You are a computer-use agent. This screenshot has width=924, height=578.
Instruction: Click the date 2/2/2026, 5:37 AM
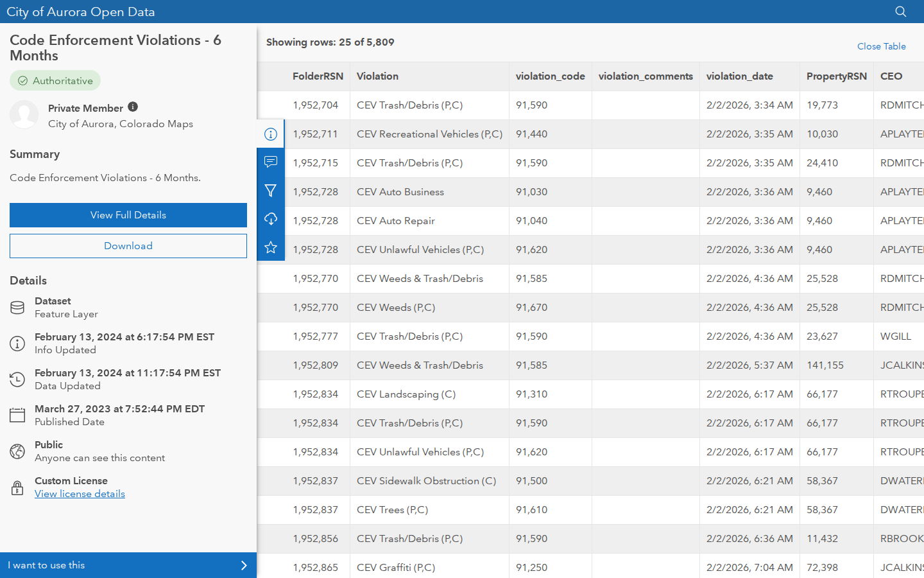click(x=749, y=365)
